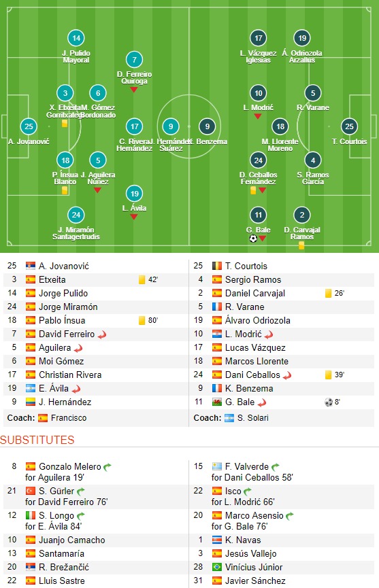Open Vinícius Júnior player link
This screenshot has height=588, width=379.
[x=254, y=567]
